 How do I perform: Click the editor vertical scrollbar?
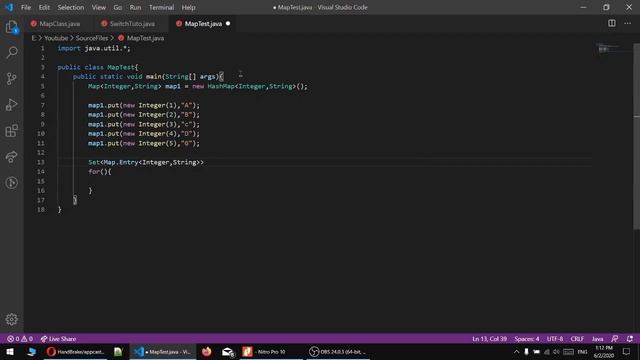coord(636,136)
